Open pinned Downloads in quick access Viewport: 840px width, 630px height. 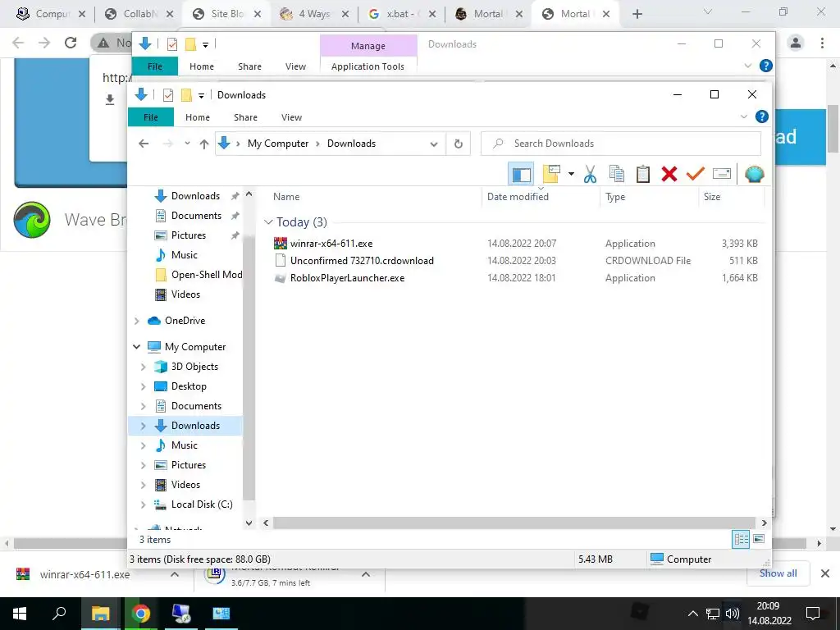point(195,196)
